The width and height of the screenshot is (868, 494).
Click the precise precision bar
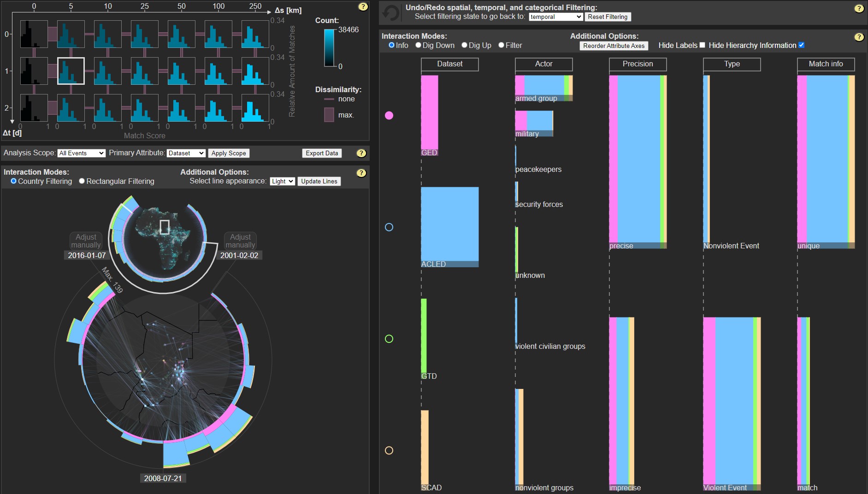(x=638, y=162)
